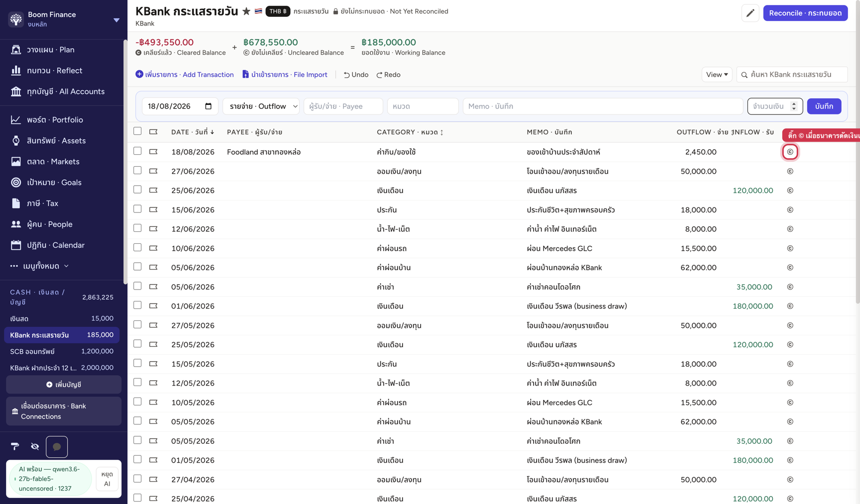This screenshot has height=504, width=860.
Task: Tick checkbox for 15/06/2026 insurance row
Action: tap(137, 209)
